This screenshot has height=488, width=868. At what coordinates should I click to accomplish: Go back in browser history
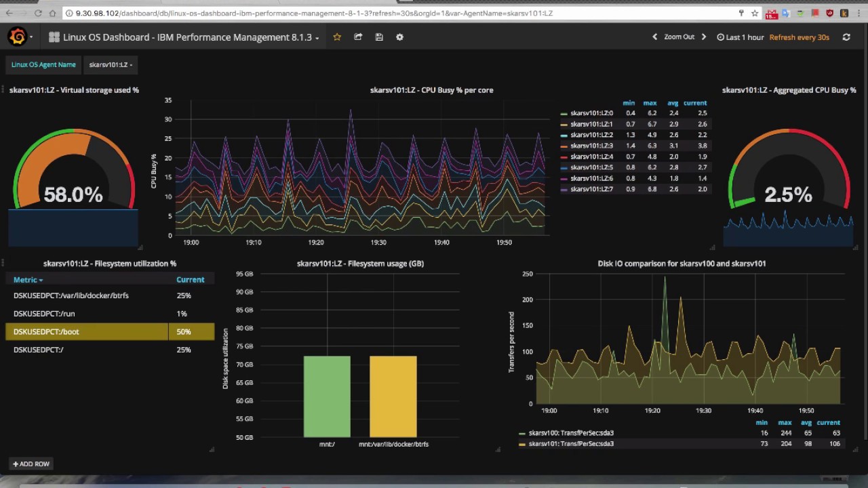click(9, 13)
